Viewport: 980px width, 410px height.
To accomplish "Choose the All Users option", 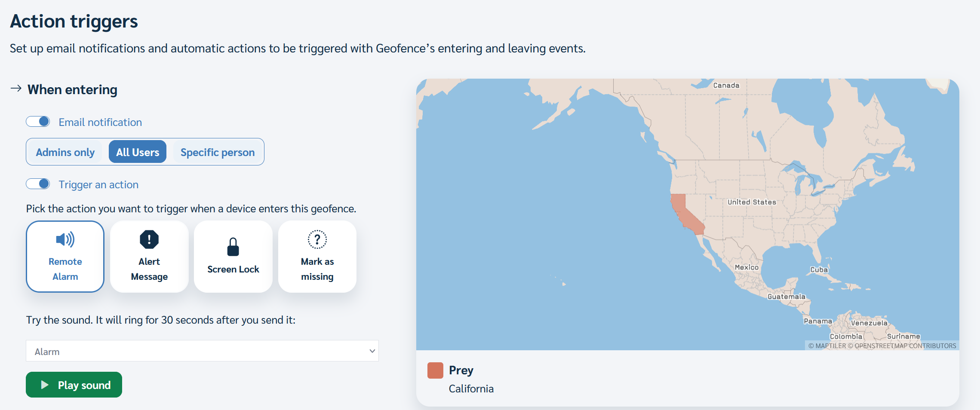I will (138, 152).
